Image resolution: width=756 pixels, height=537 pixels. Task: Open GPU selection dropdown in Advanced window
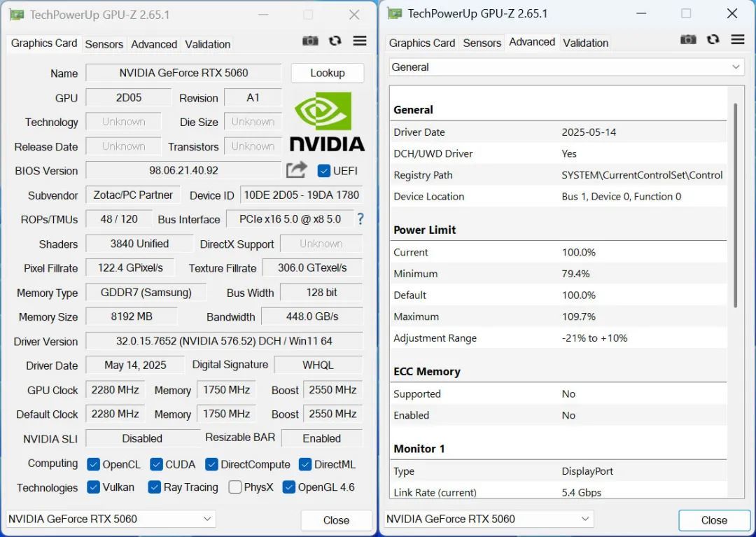pos(489,519)
